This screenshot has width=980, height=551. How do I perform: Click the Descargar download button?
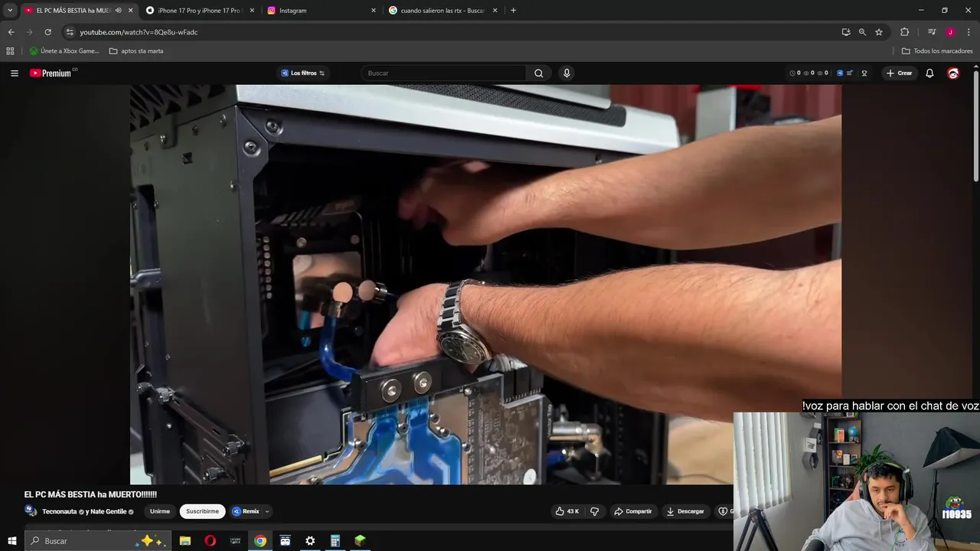(685, 511)
